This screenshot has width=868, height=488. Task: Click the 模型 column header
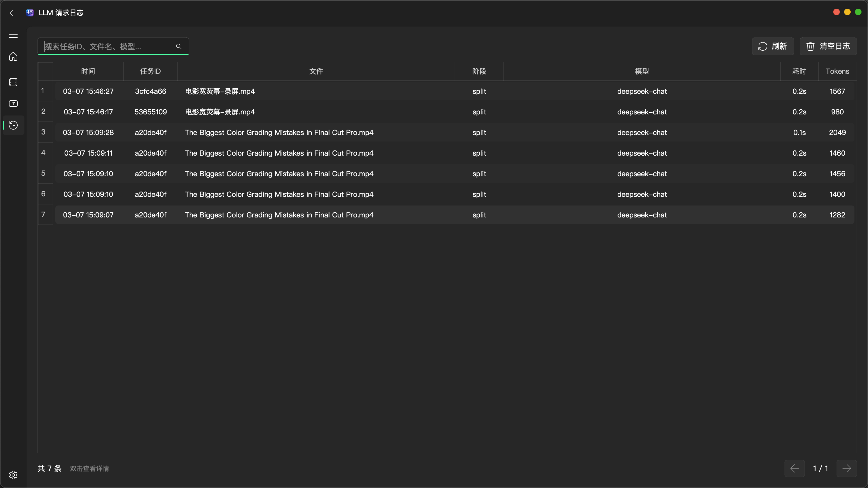642,71
